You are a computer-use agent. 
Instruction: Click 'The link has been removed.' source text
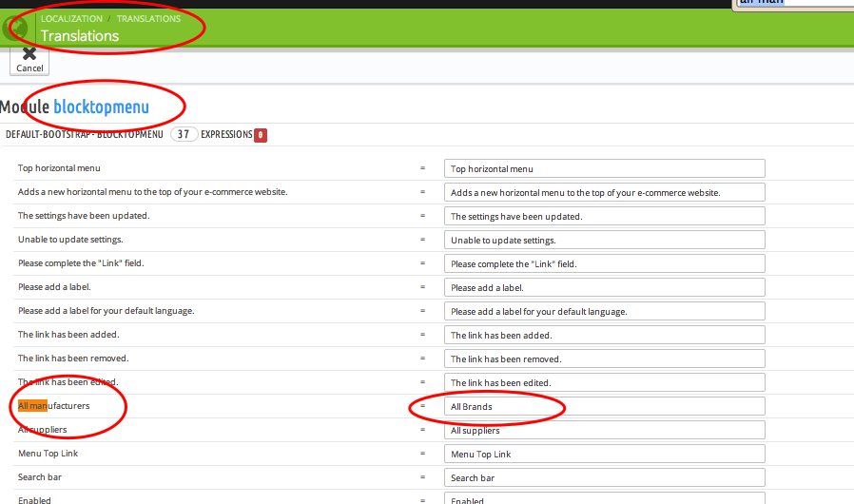coord(73,358)
